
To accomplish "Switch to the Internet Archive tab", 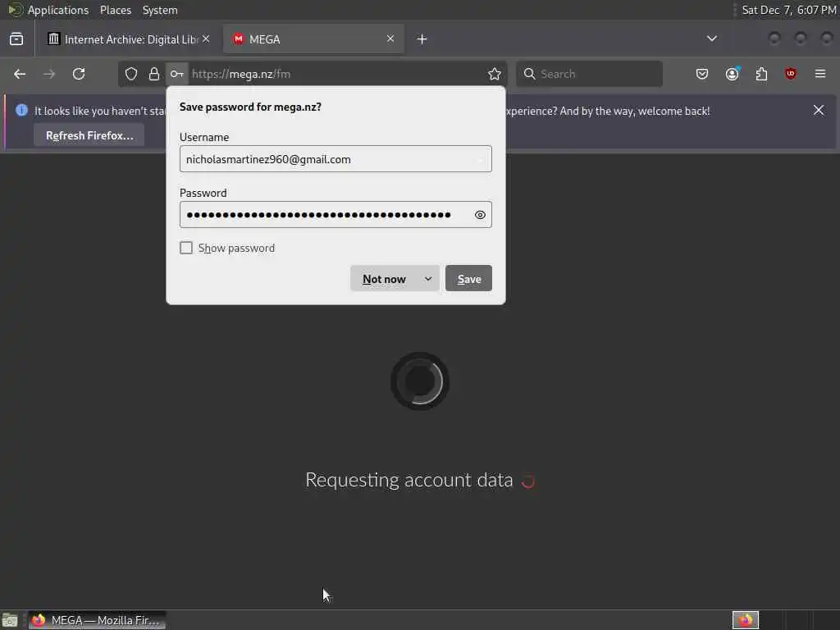I will tap(129, 39).
